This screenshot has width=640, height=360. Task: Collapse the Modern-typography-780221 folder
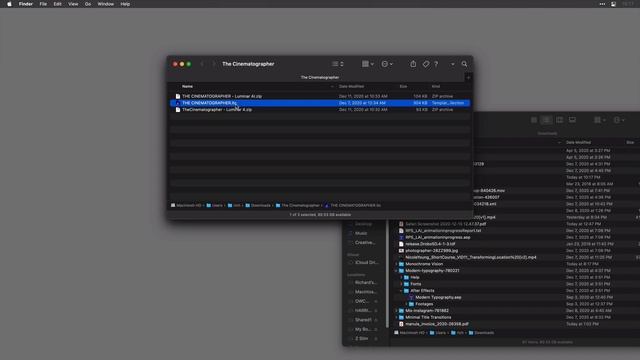396,271
